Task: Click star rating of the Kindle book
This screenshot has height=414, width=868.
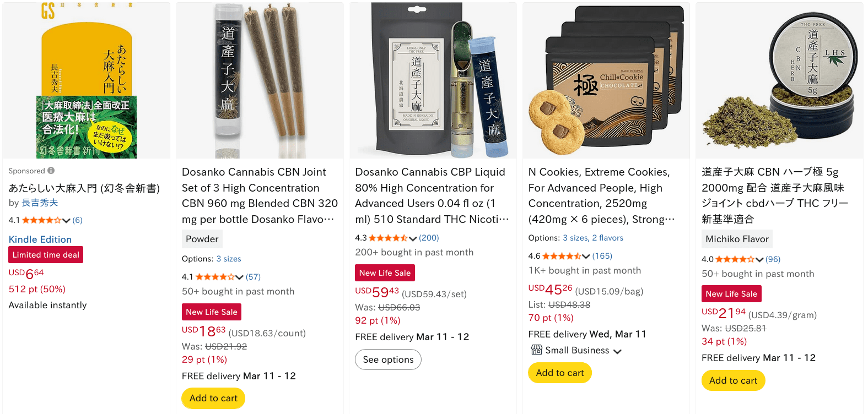Action: [x=41, y=220]
